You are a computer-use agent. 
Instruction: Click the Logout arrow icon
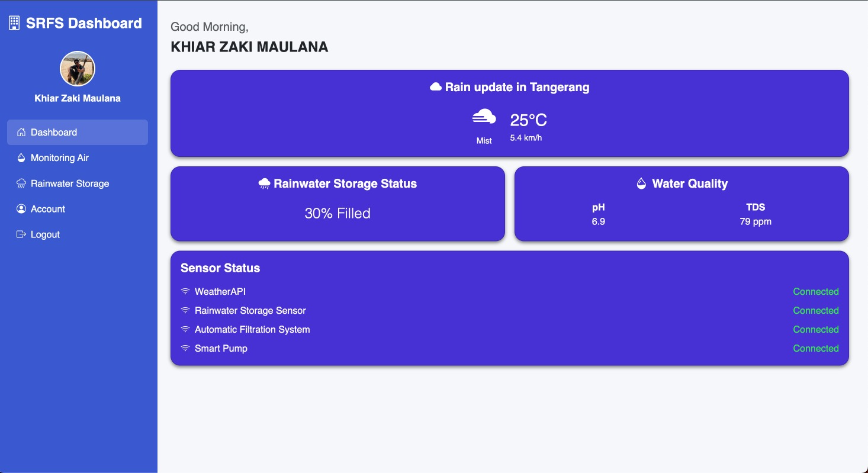pyautogui.click(x=21, y=234)
